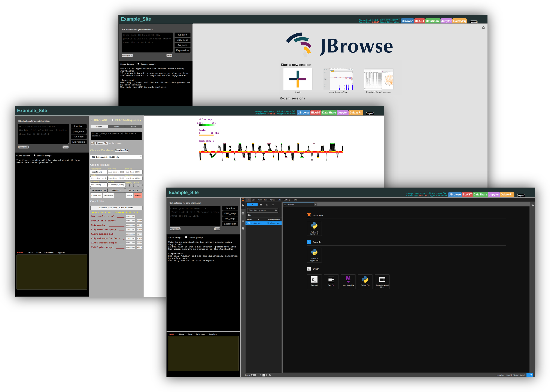This screenshot has height=392, width=550.
Task: Click the red Submit button
Action: [x=138, y=196]
